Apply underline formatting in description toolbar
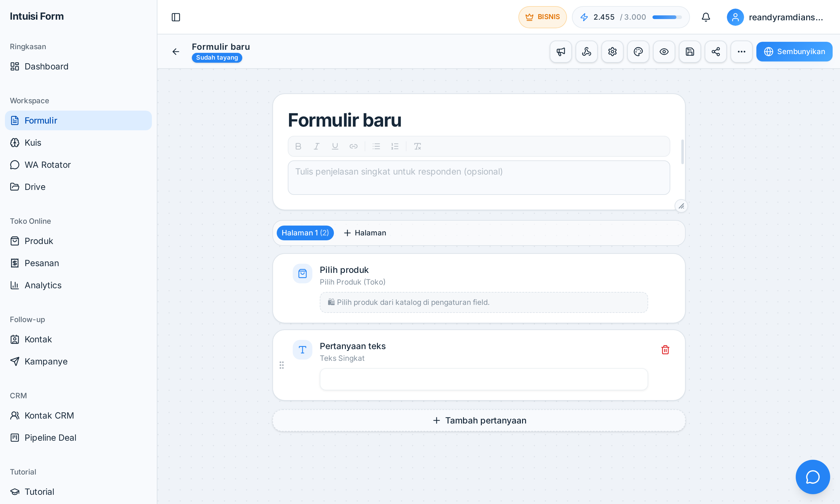The image size is (840, 504). (x=335, y=146)
